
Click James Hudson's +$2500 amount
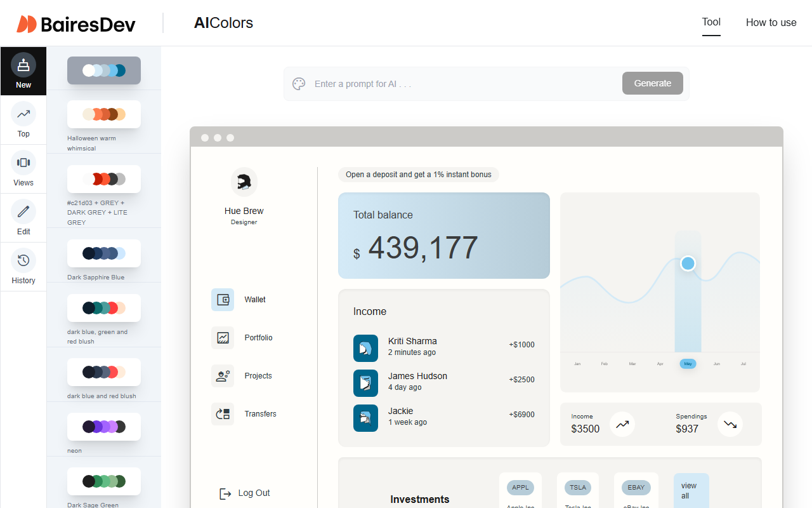pos(521,380)
